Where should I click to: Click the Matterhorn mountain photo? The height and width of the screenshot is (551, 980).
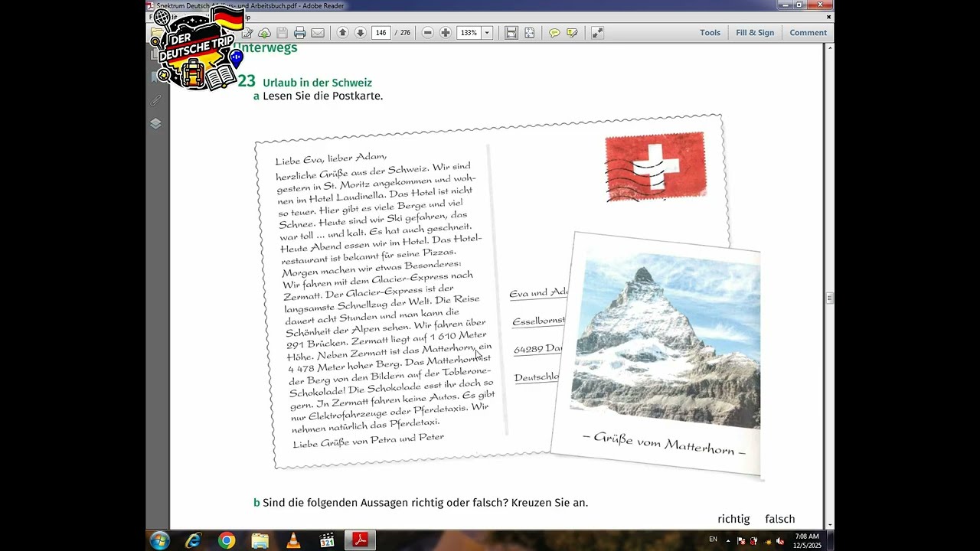pos(665,340)
